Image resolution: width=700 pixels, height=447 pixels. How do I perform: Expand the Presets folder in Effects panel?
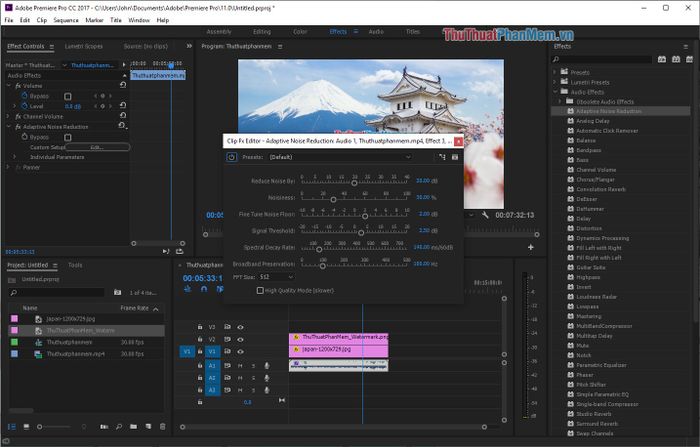[x=555, y=72]
